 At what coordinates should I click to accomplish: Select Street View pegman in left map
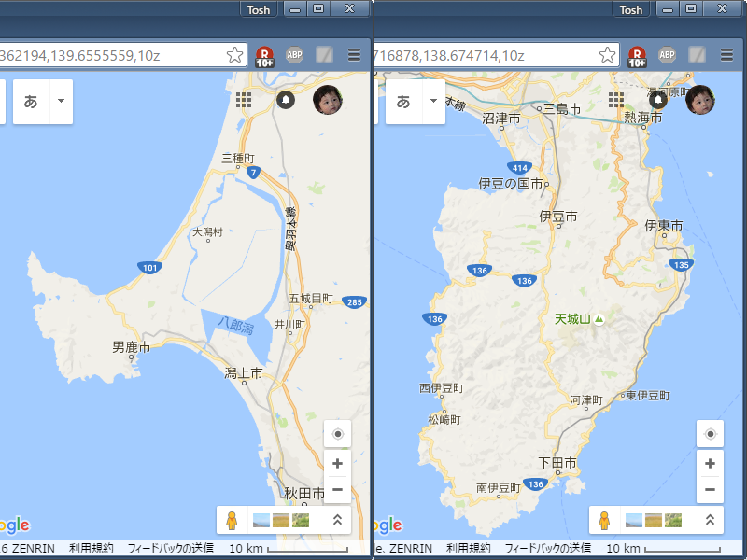pos(232,520)
